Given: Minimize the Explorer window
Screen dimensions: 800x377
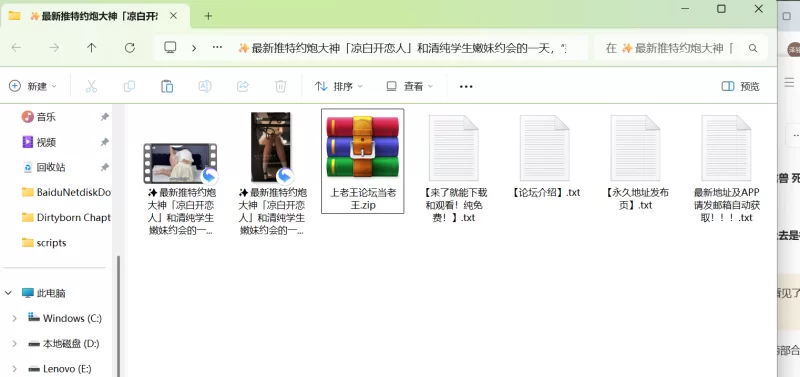Looking at the screenshot, I should (684, 9).
